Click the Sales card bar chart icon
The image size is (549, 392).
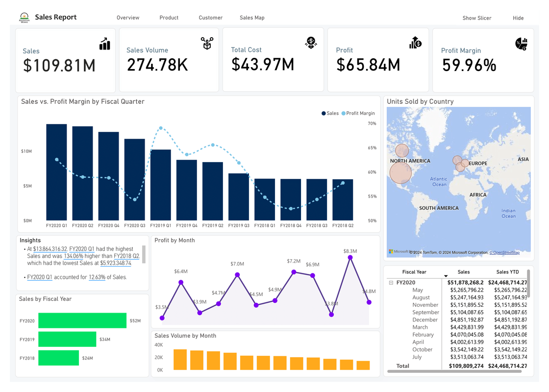tap(105, 44)
